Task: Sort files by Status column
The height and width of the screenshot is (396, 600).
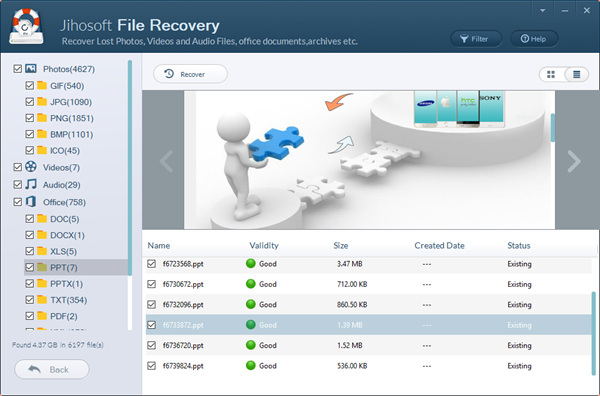Action: click(x=518, y=245)
